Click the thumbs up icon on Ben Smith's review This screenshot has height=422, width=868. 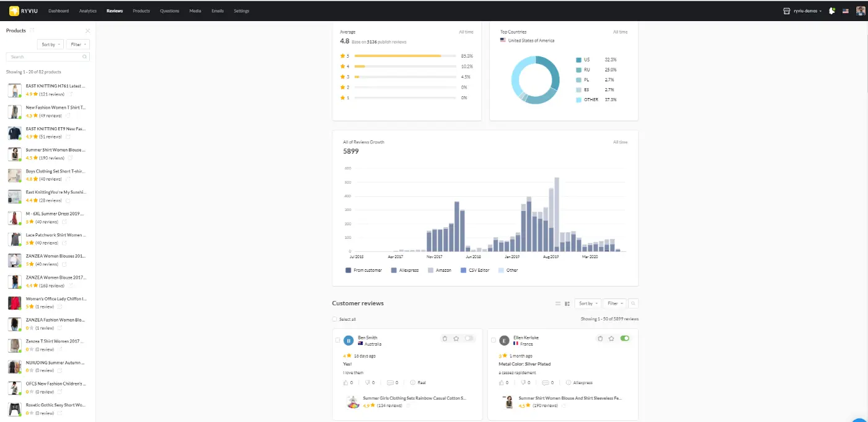point(346,382)
